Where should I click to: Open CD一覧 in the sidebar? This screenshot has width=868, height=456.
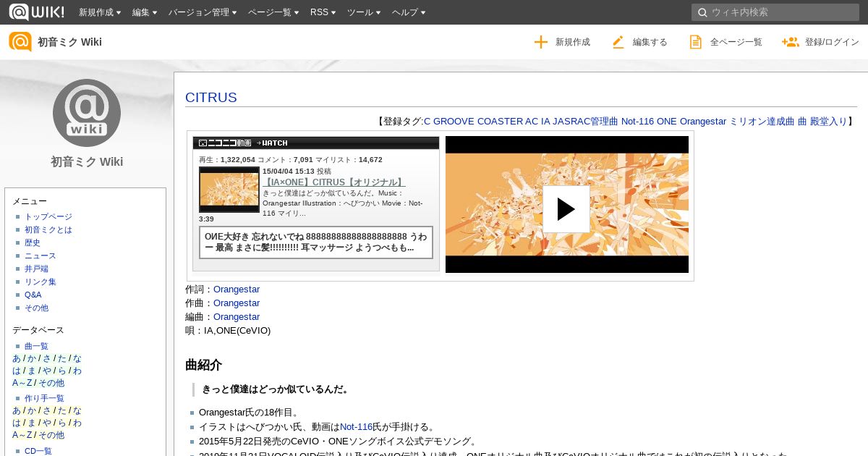tap(38, 451)
